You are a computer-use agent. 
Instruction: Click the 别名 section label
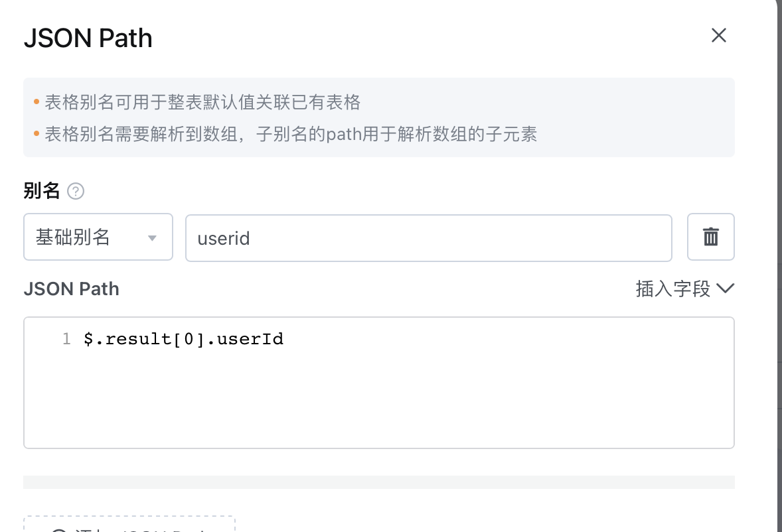[x=42, y=191]
